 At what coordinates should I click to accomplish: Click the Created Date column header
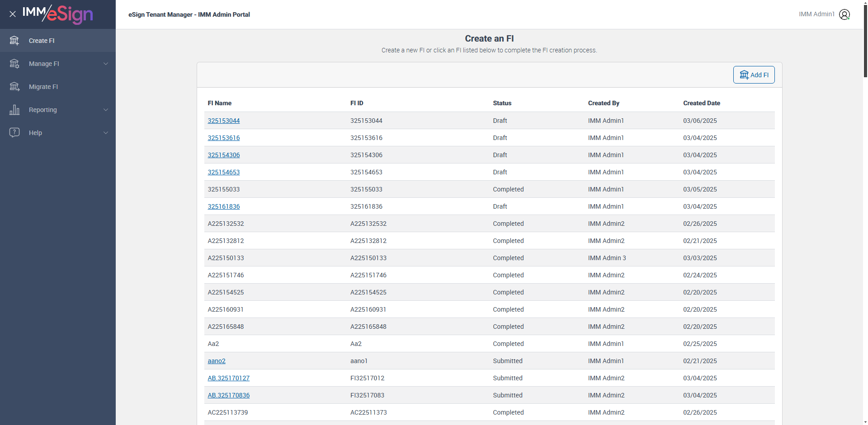pyautogui.click(x=702, y=103)
